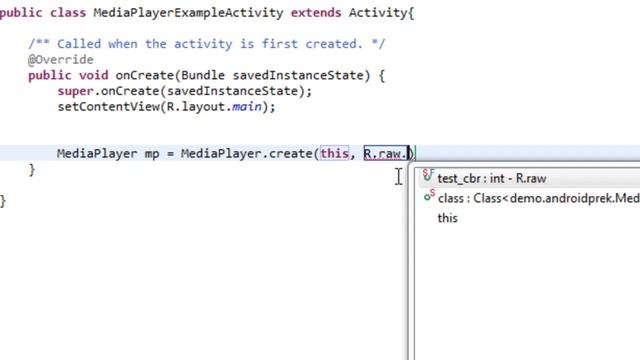Click MediaPlayer.create method call
Image resolution: width=640 pixels, height=360 pixels.
pyautogui.click(x=247, y=154)
